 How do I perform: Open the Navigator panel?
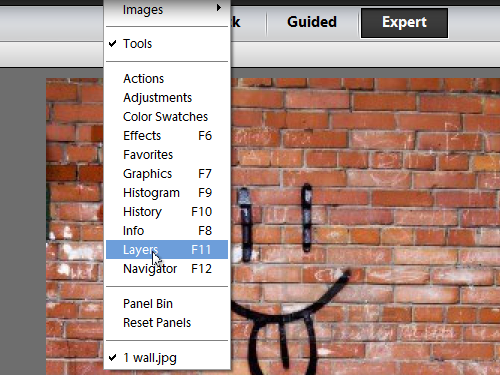click(167, 269)
